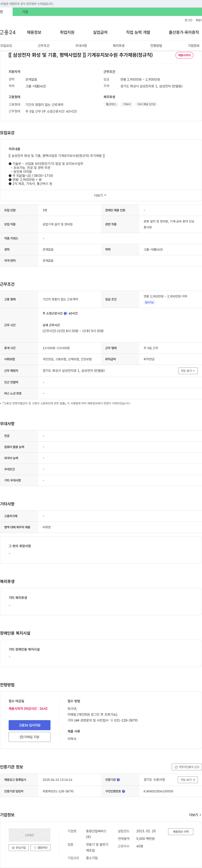Click the 식사 제공 (2식) tag

coord(146,104)
